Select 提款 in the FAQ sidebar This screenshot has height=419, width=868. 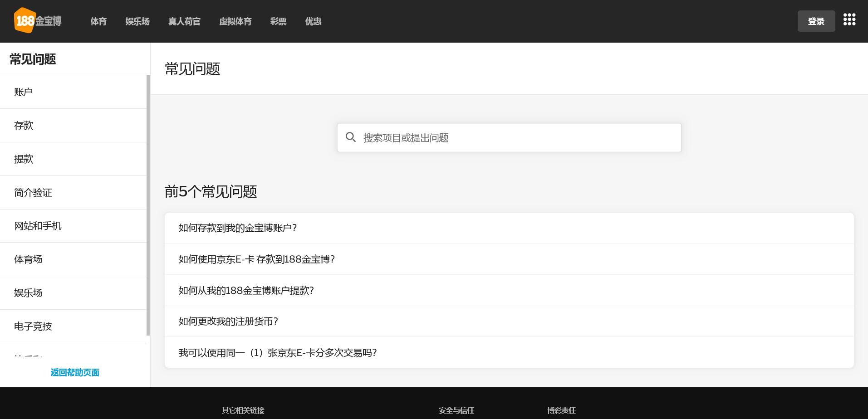tap(73, 159)
